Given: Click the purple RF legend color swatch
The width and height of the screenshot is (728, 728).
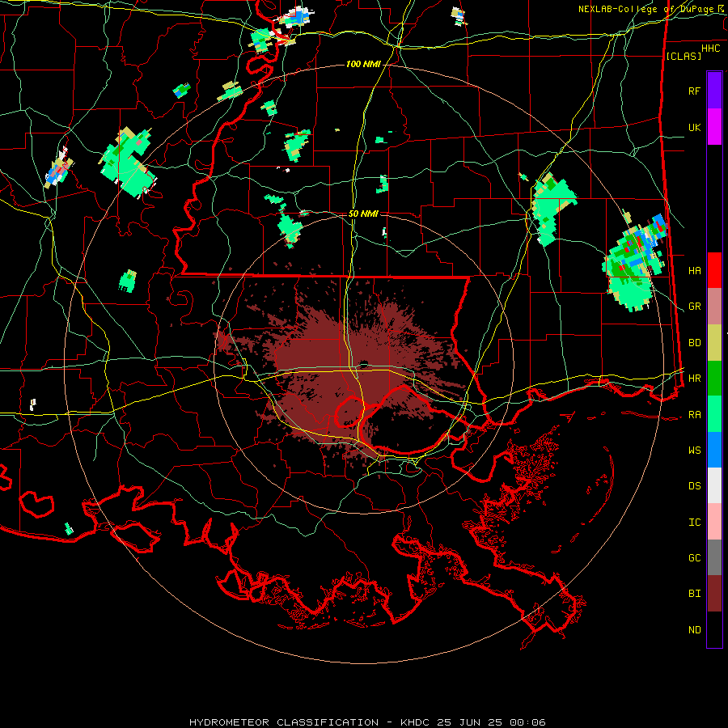Looking at the screenshot, I should coord(714,91).
